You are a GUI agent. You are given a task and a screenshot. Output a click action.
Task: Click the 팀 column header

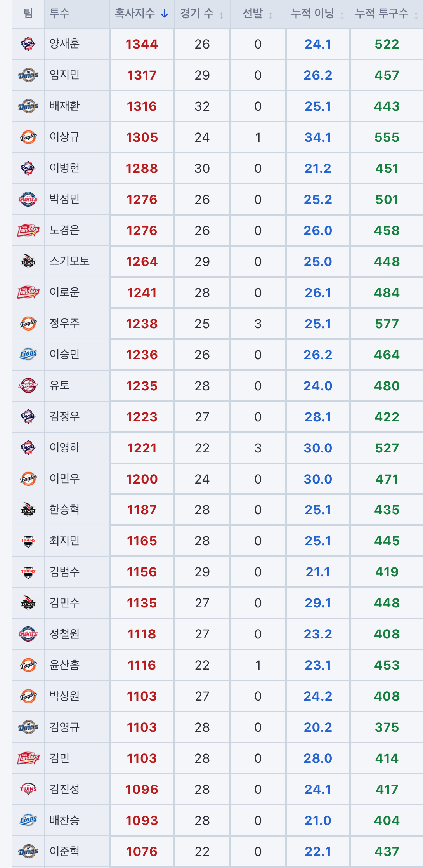click(x=28, y=14)
